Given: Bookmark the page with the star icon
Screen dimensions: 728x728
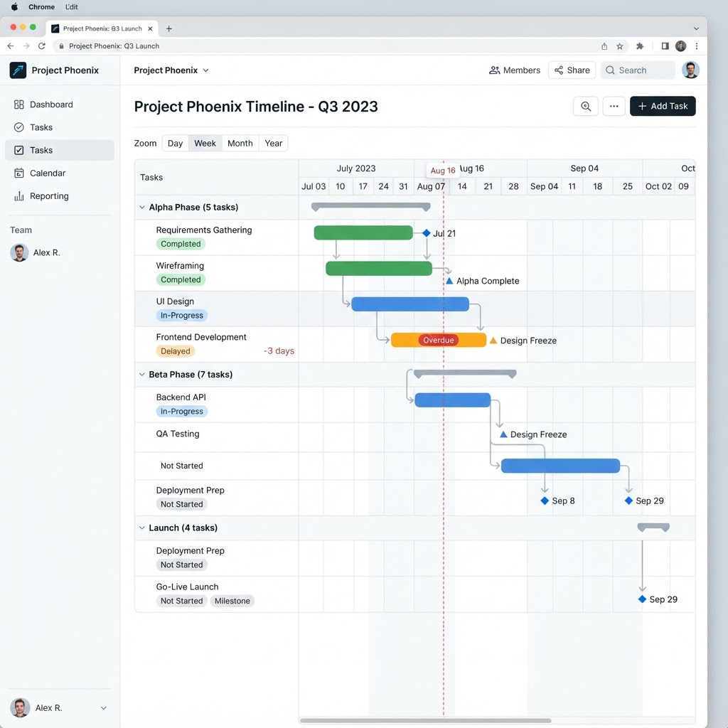Looking at the screenshot, I should pos(619,46).
